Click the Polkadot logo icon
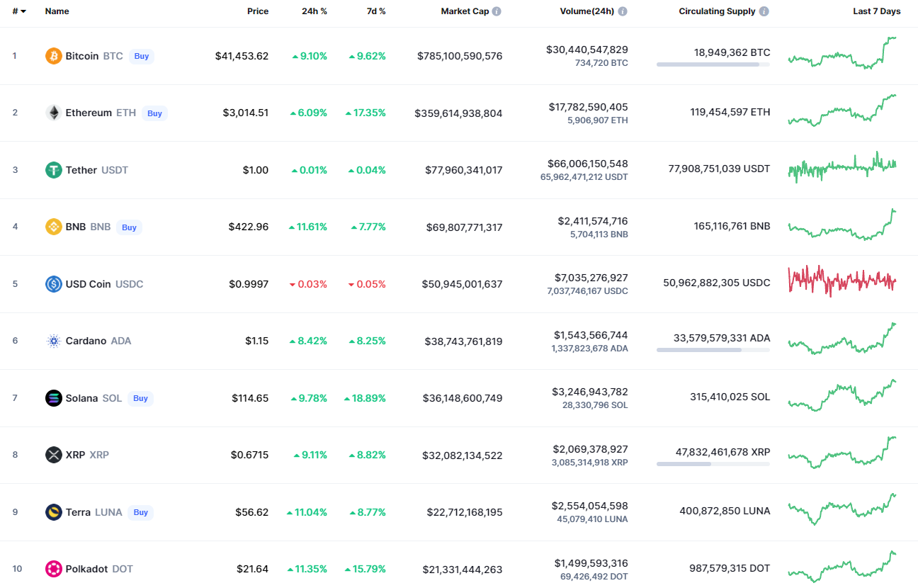 [54, 569]
